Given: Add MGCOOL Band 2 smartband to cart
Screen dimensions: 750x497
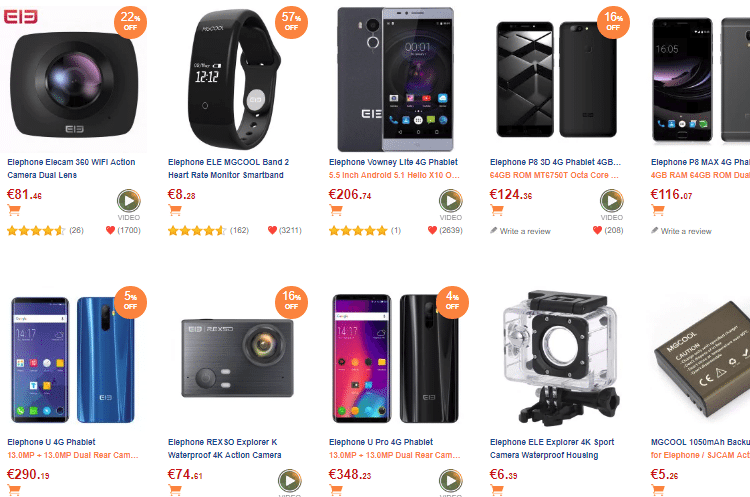Looking at the screenshot, I should (x=175, y=210).
